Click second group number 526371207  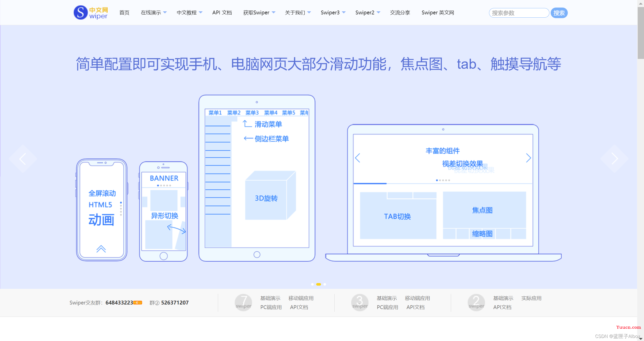coord(175,302)
